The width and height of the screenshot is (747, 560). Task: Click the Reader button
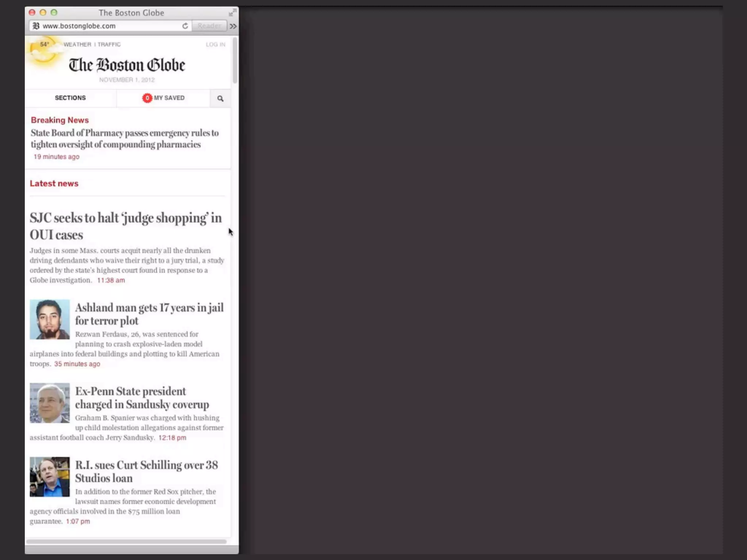click(209, 26)
